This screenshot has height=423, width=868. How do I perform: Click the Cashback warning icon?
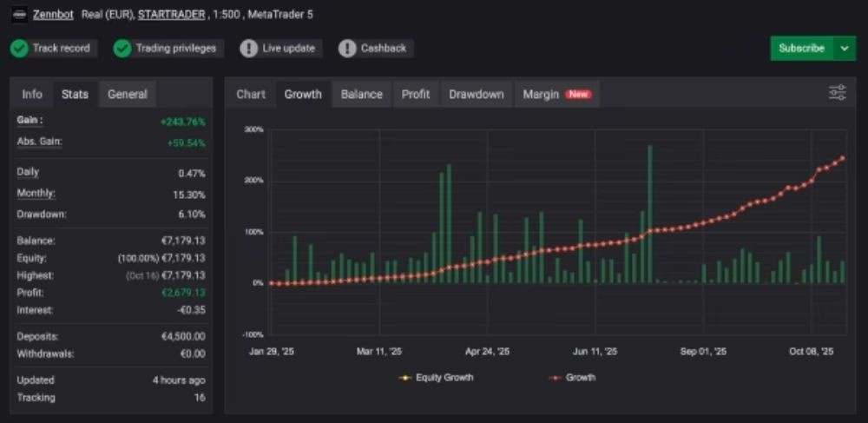tap(347, 49)
